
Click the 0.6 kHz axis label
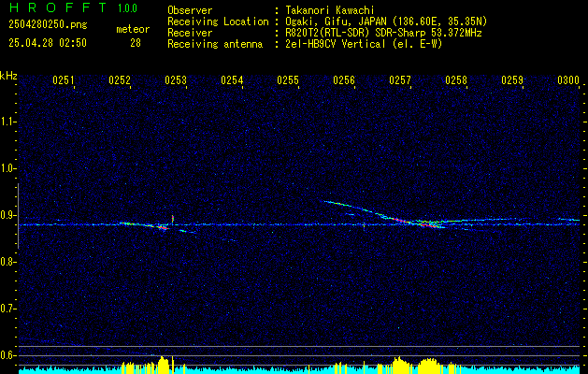(x=7, y=355)
